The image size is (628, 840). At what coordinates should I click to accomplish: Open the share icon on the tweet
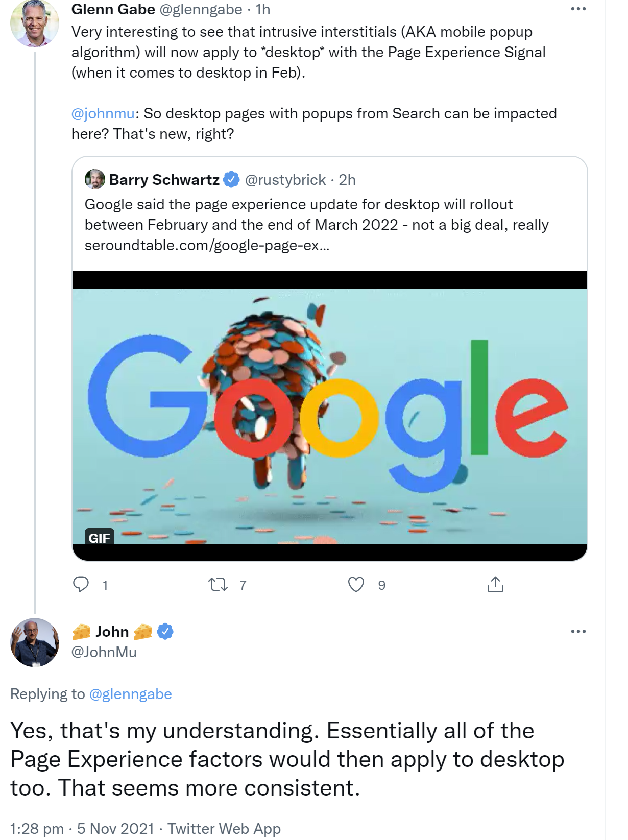[x=495, y=583]
